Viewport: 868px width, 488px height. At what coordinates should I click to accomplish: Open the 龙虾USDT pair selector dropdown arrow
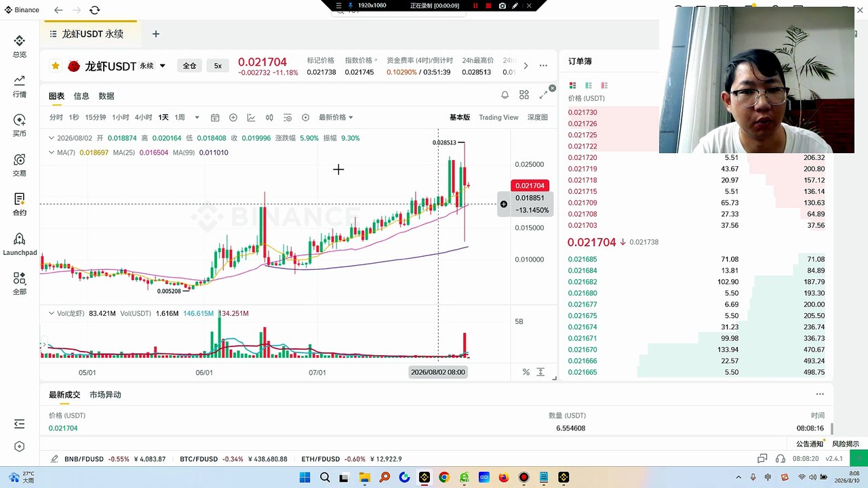coord(163,66)
